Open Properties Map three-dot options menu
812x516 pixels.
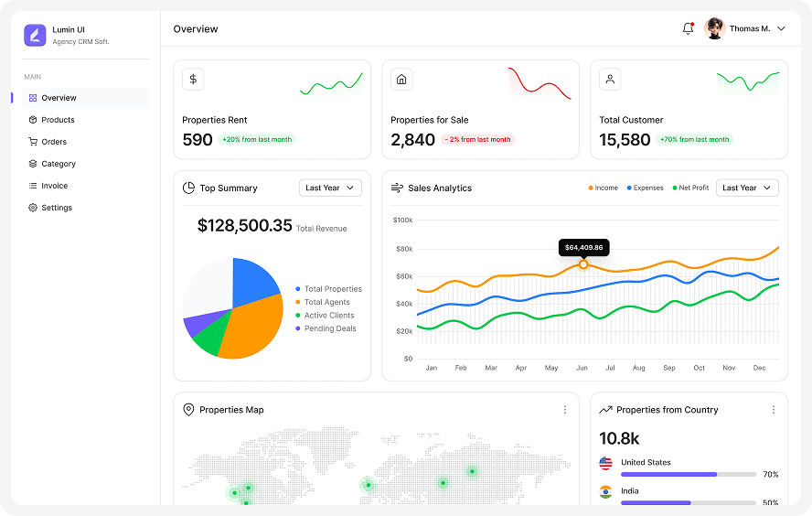click(565, 410)
